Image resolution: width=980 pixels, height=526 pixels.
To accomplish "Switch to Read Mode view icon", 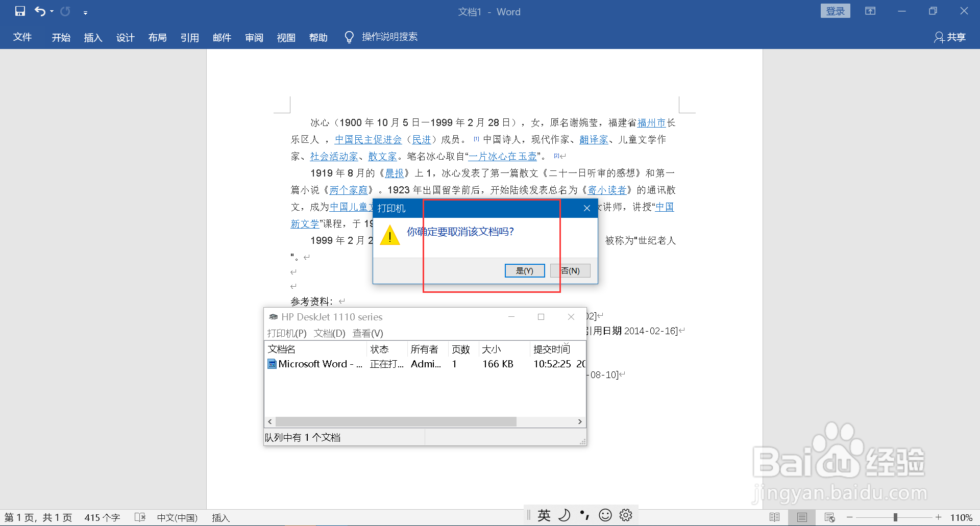I will [x=774, y=517].
